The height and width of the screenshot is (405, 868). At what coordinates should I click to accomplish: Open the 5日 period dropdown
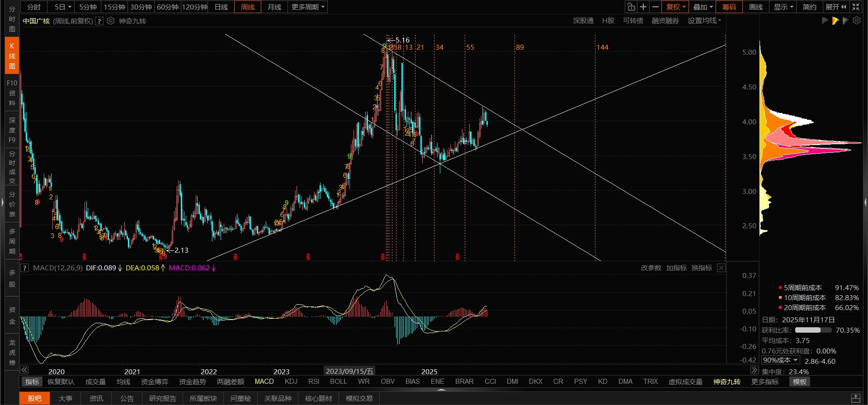point(63,7)
